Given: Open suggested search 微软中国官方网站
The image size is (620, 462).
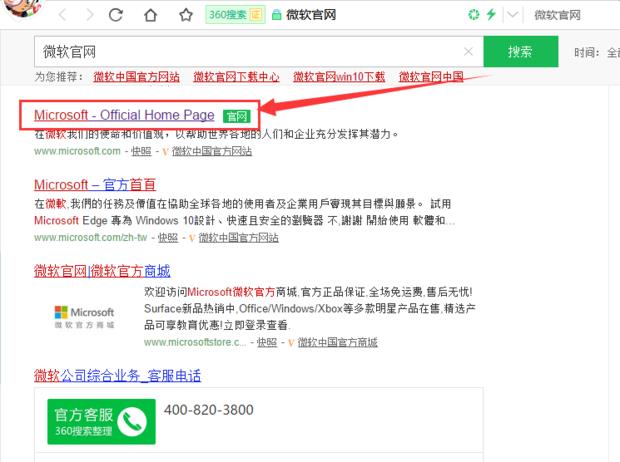Looking at the screenshot, I should (x=136, y=77).
